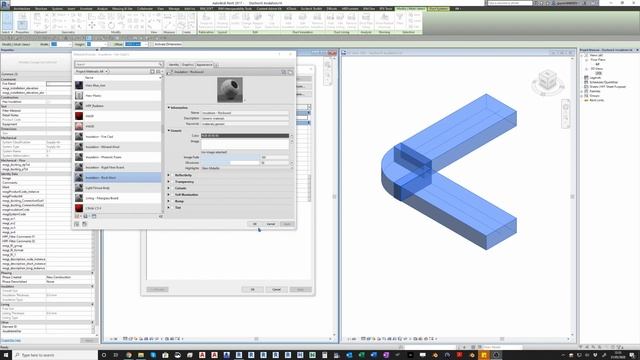This screenshot has width=640, height=360.
Task: Expand the Families node in Project Browser
Action: (x=582, y=91)
